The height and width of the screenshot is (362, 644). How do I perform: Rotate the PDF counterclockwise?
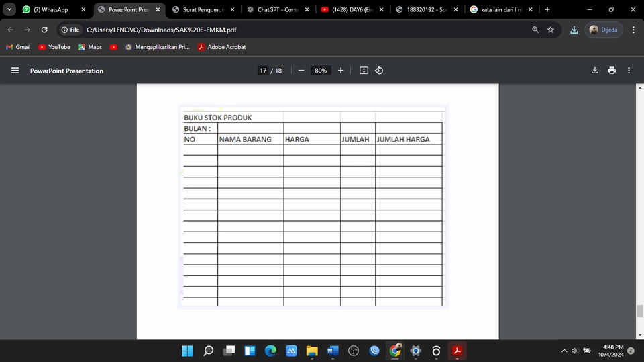click(x=378, y=71)
